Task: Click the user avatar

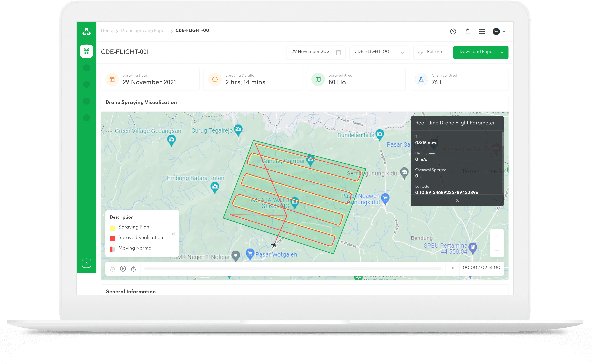Action: click(496, 32)
